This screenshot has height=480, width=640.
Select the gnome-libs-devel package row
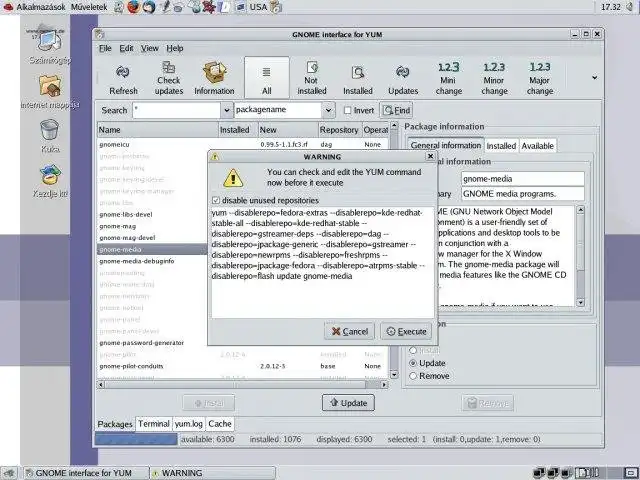152,214
